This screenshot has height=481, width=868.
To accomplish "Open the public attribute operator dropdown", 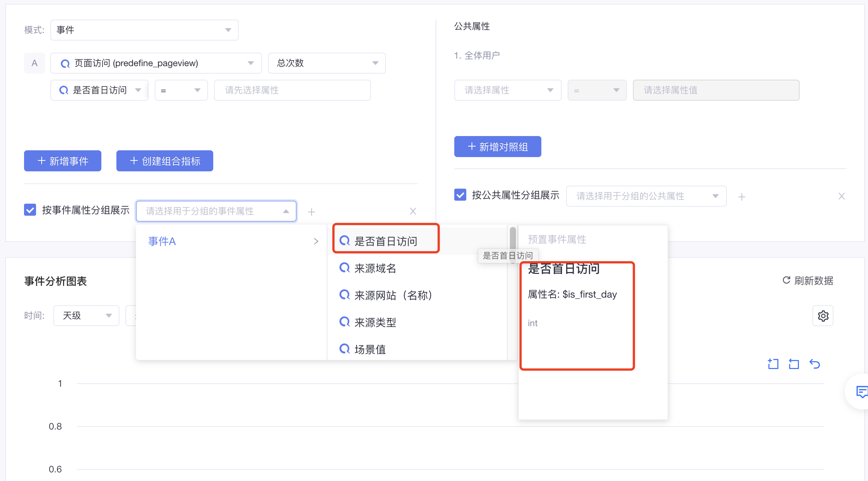I will point(597,90).
